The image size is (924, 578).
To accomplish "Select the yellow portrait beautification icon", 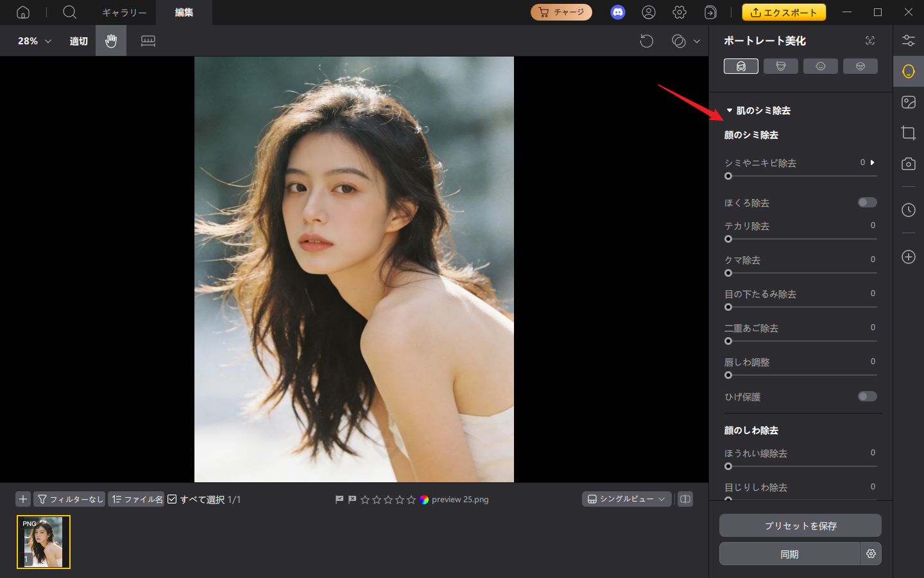I will 908,71.
